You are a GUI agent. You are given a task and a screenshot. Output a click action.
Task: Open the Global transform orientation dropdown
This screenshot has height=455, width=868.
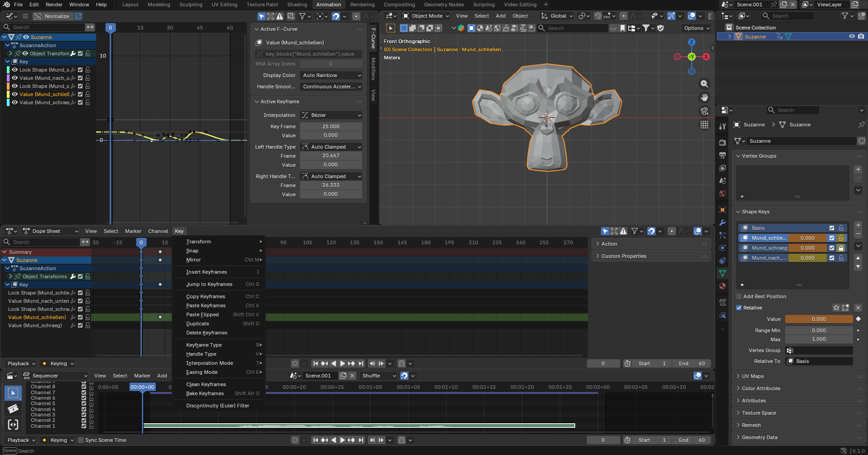pyautogui.click(x=557, y=16)
